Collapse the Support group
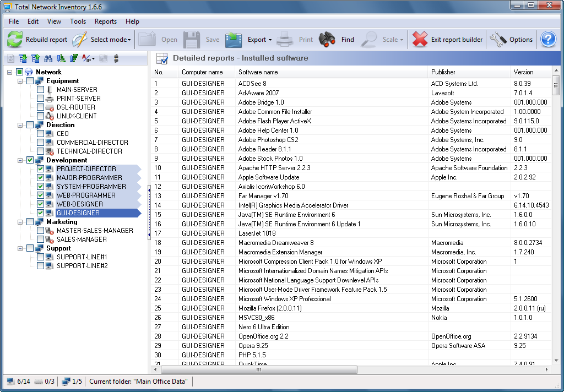The height and width of the screenshot is (392, 564). pyautogui.click(x=20, y=248)
